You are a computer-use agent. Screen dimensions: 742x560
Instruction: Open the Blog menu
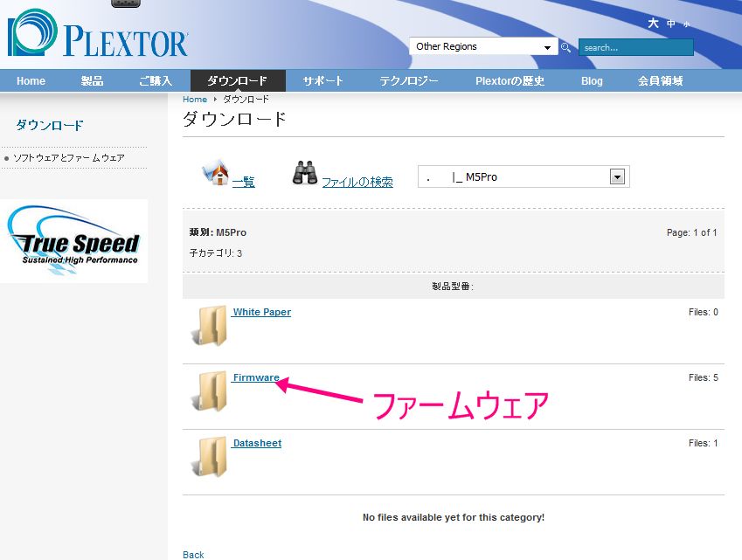(592, 81)
